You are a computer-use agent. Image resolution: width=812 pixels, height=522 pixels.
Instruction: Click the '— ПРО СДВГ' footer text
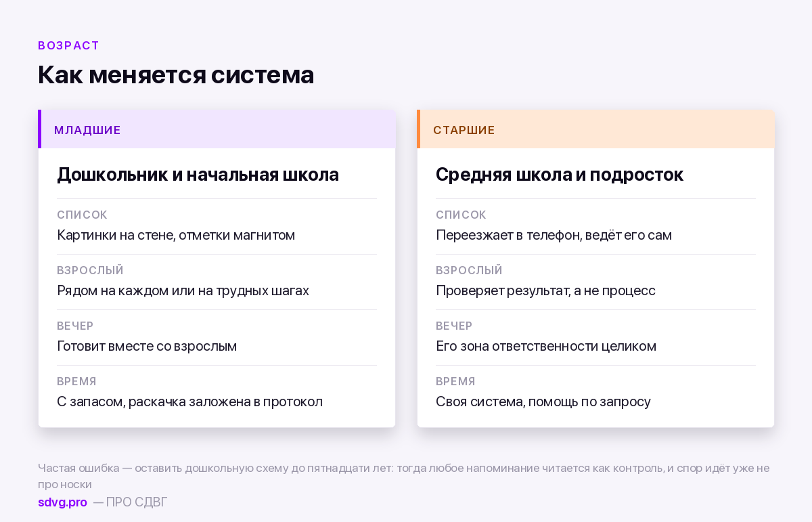tap(130, 502)
